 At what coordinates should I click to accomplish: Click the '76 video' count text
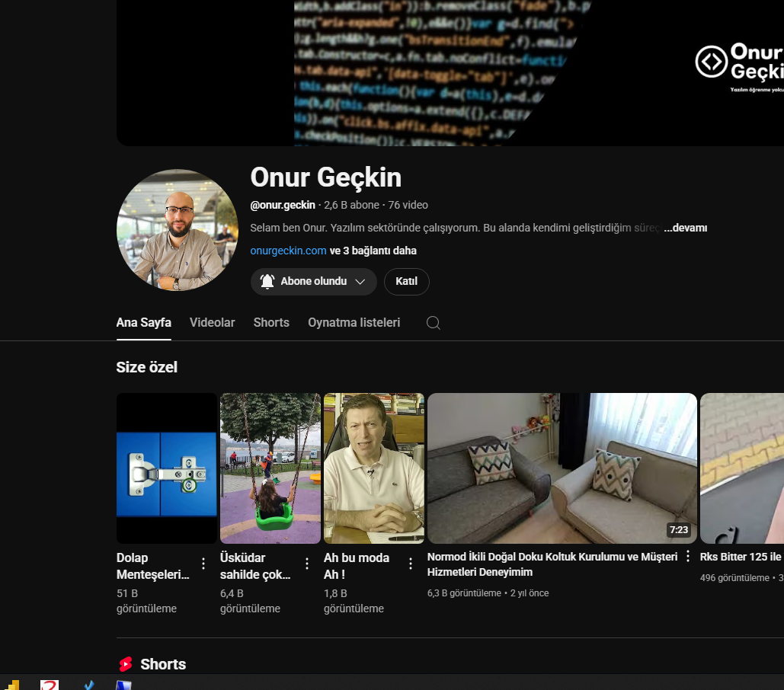[x=408, y=205]
